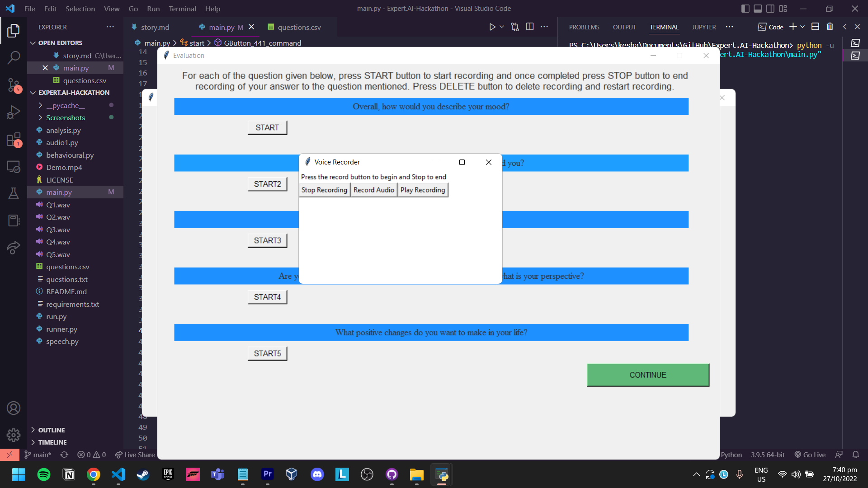Image resolution: width=868 pixels, height=488 pixels.
Task: Open the Extensions view icon
Action: 14,140
